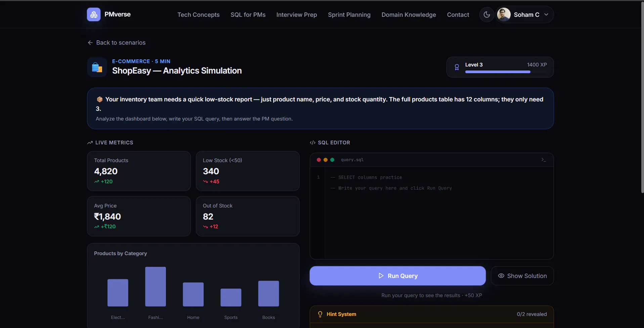Click the Hint System lightbulb icon
The image size is (644, 328).
[x=320, y=314]
